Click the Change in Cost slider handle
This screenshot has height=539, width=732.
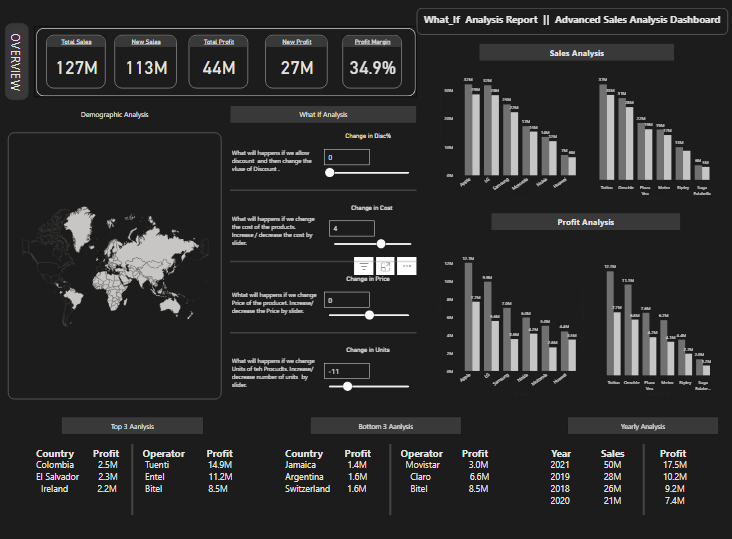pyautogui.click(x=381, y=243)
